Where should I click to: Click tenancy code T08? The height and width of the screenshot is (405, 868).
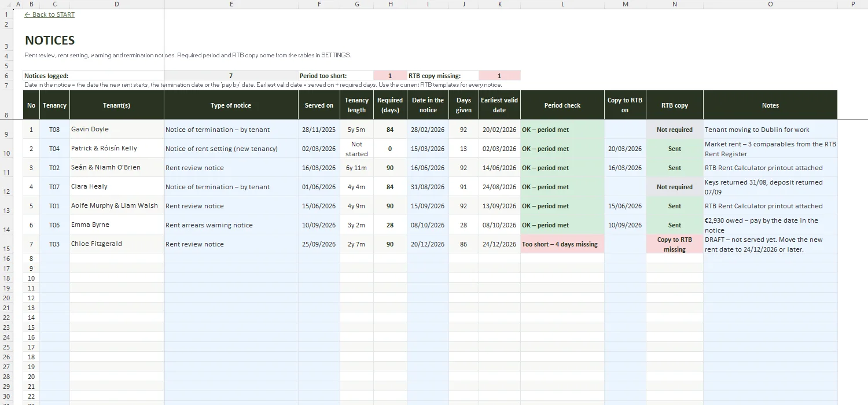pos(54,130)
